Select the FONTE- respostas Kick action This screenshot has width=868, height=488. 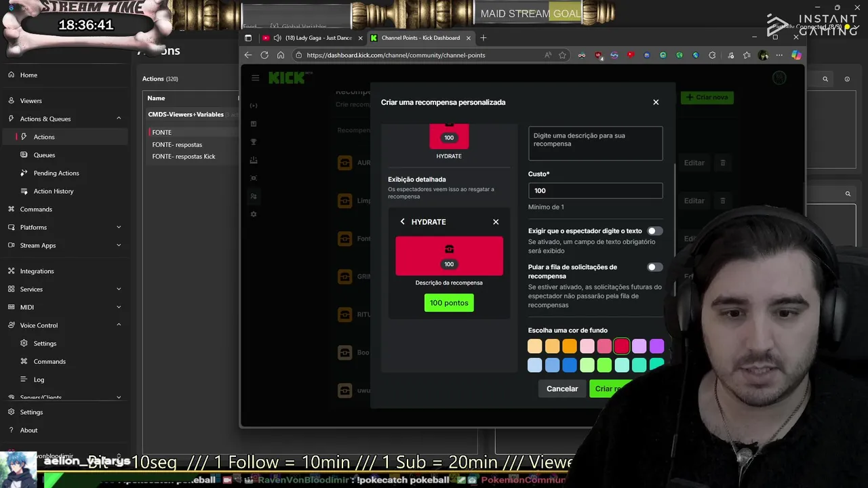click(x=184, y=157)
